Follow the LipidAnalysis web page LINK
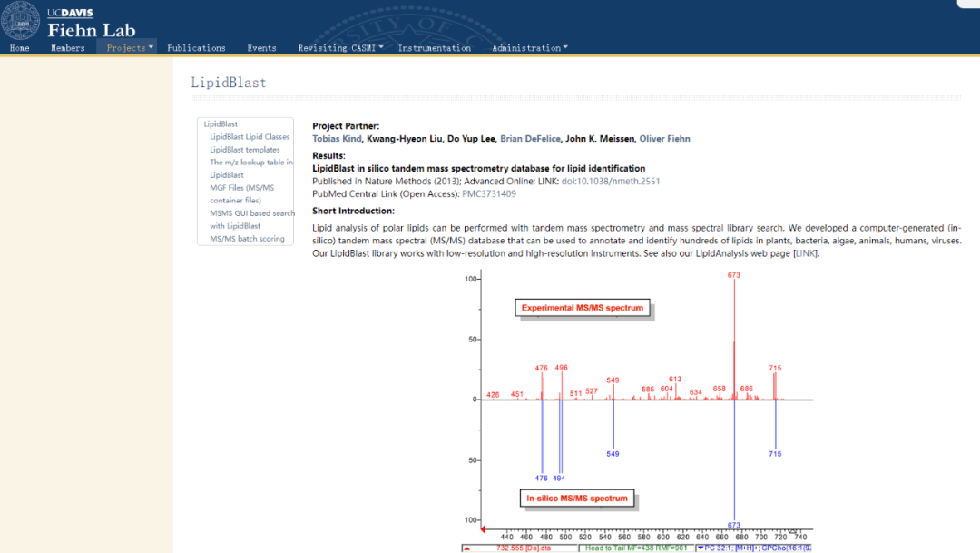The height and width of the screenshot is (553, 980). tap(805, 253)
